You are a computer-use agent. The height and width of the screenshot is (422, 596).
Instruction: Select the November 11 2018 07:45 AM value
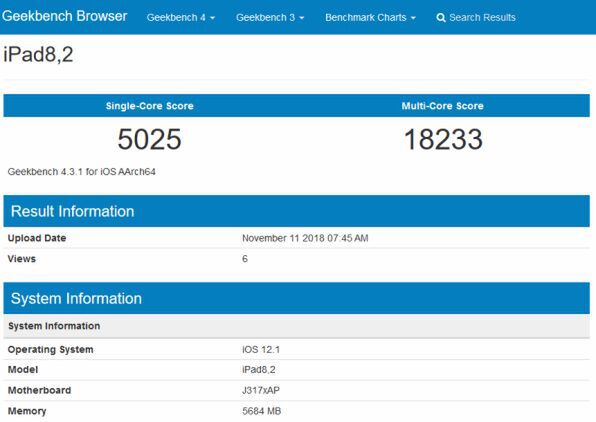[305, 238]
